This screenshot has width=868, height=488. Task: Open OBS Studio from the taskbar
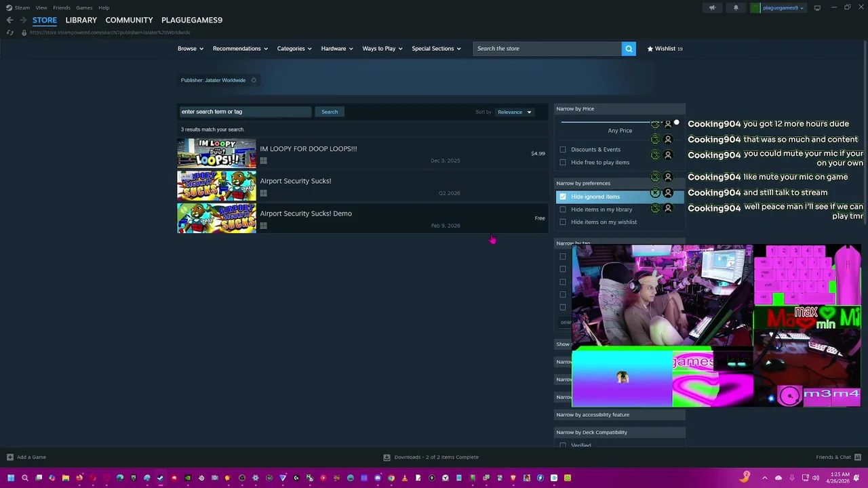tap(242, 478)
